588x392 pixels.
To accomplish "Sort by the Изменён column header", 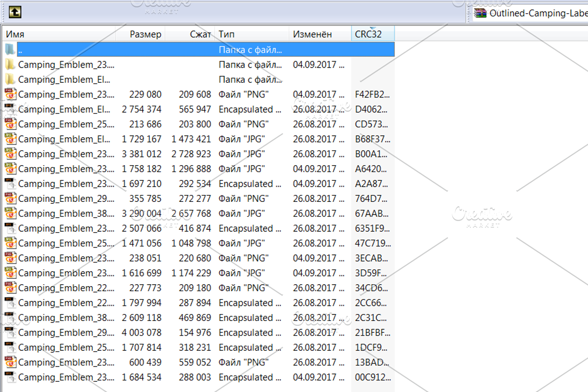I will tap(320, 34).
